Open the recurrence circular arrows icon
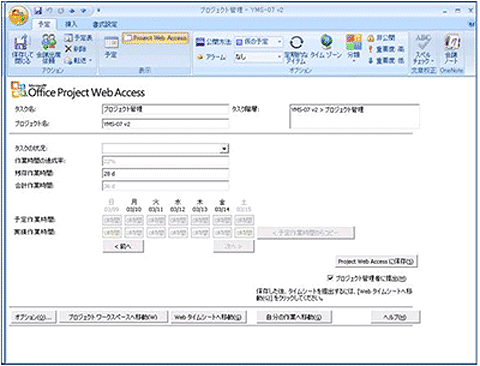Viewport: 480px width, 366px height. [x=296, y=43]
